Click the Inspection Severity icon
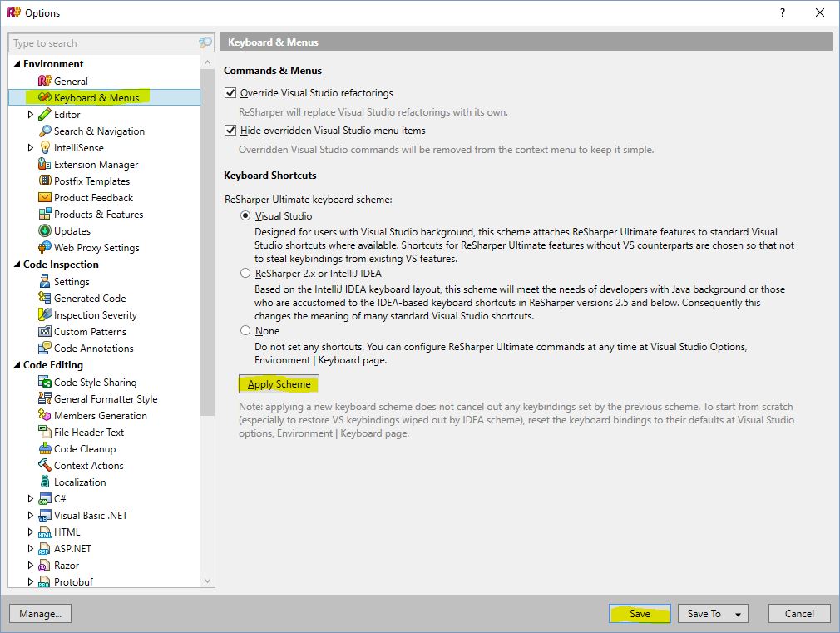 44,314
